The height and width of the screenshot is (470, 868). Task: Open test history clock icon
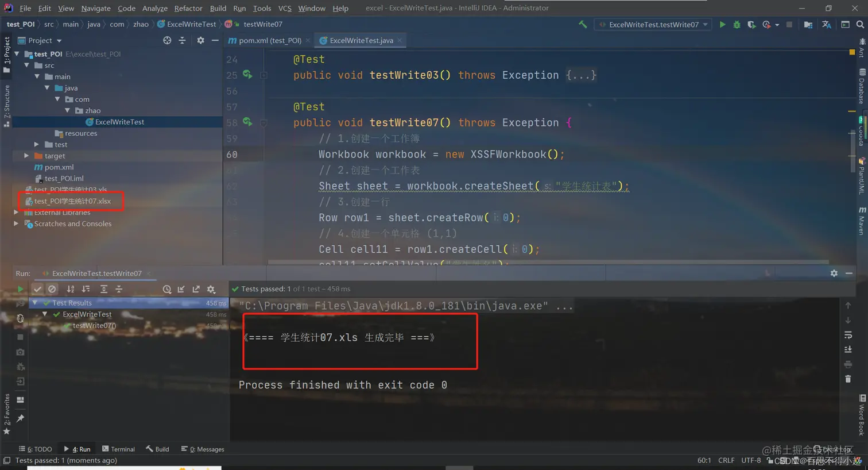pos(167,289)
